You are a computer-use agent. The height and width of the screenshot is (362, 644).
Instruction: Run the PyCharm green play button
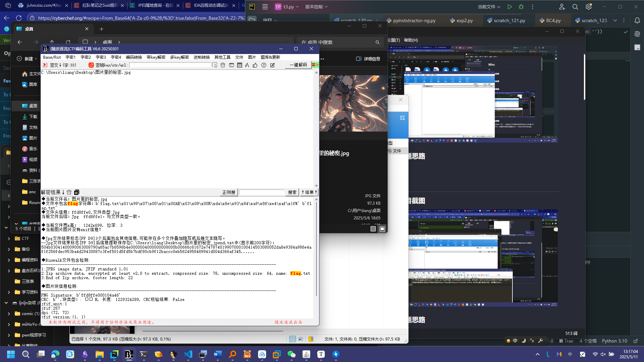510,7
